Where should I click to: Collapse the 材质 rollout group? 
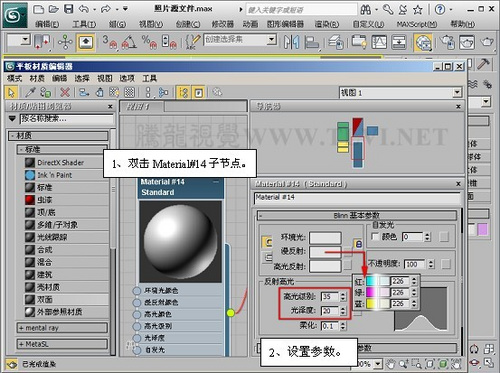58,136
